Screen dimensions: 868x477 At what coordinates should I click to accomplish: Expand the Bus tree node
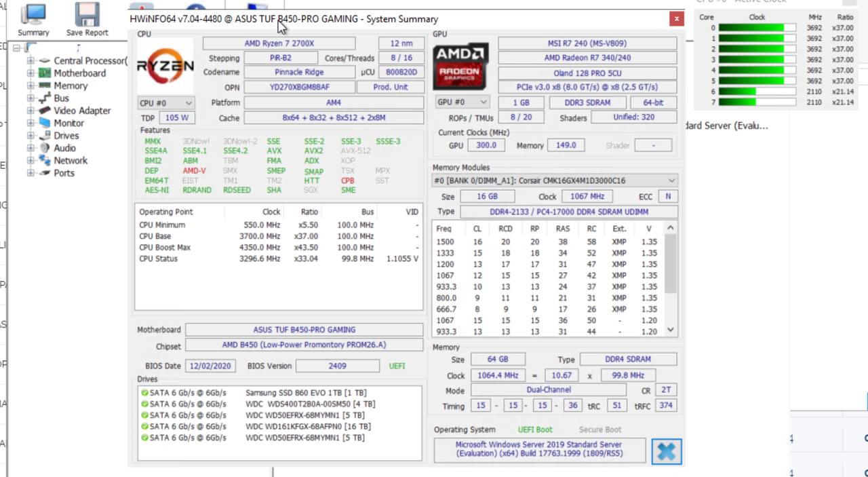tap(31, 98)
